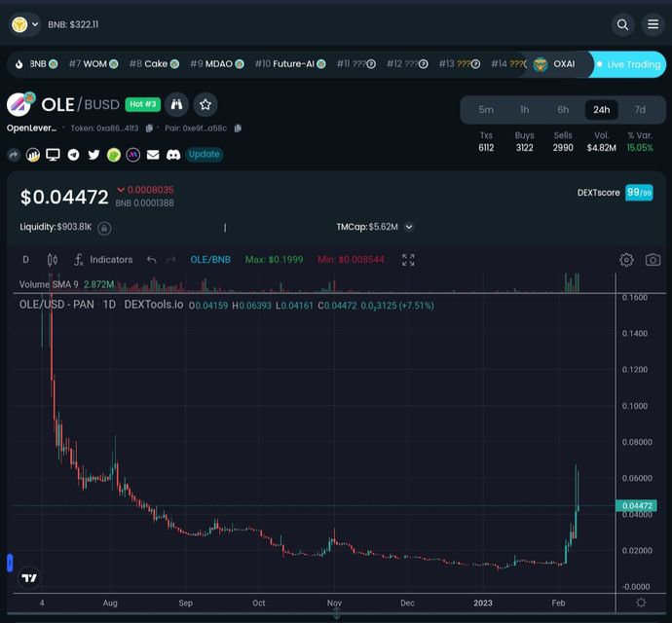Image resolution: width=672 pixels, height=623 pixels.
Task: Click the OLE token logo
Action: coord(19,104)
